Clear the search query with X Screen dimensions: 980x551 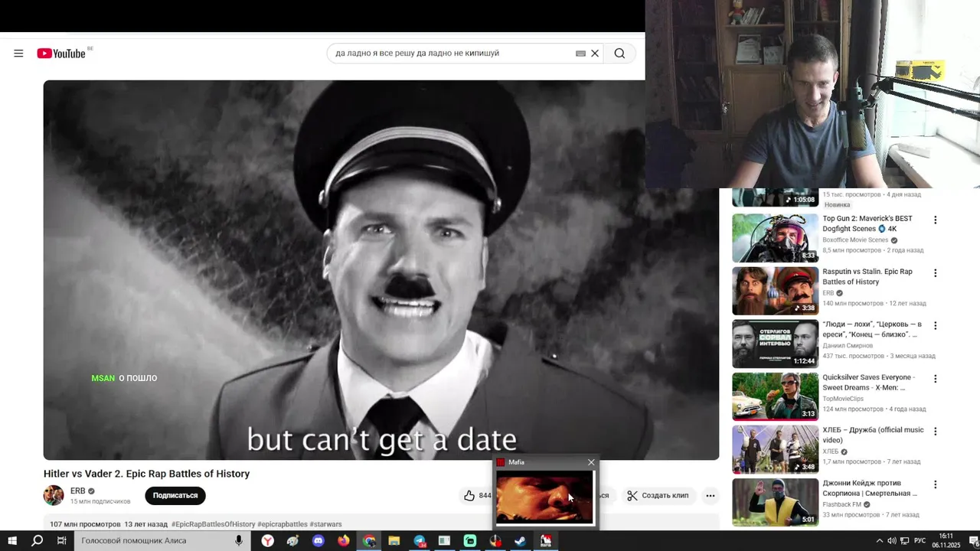coord(595,54)
